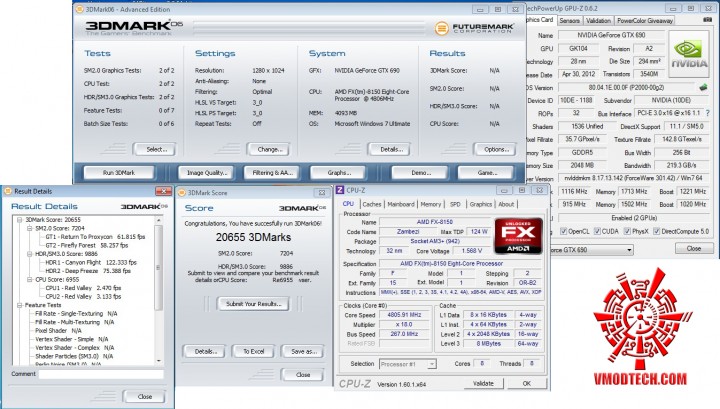This screenshot has height=409, width=720.
Task: Click the NVIDIA logo in GPU-Z
Action: tap(689, 55)
